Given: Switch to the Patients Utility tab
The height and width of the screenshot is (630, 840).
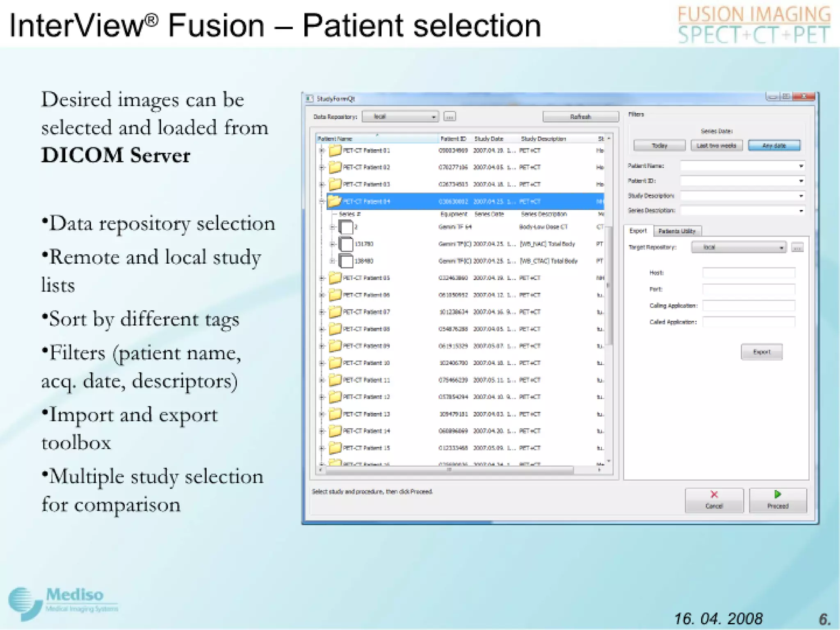Looking at the screenshot, I should click(677, 231).
